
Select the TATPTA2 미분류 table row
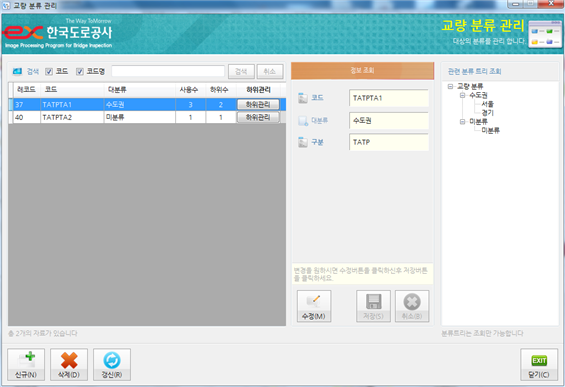tap(147, 117)
